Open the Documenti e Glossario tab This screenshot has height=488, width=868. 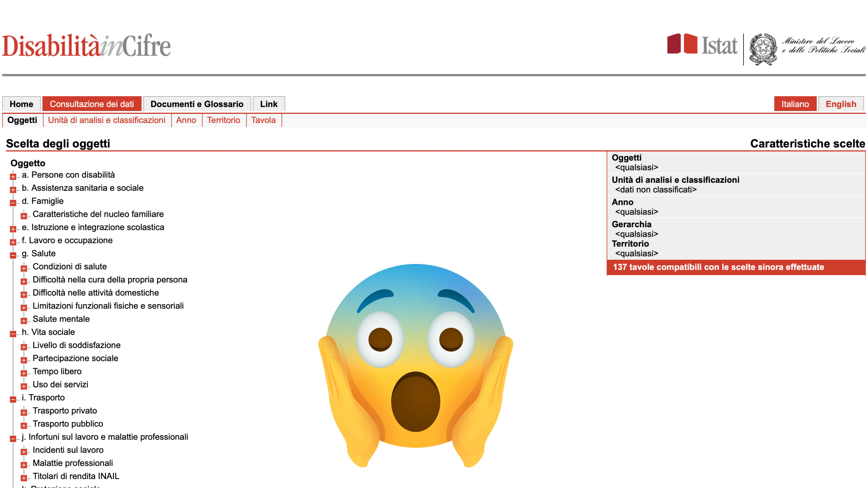(x=197, y=104)
